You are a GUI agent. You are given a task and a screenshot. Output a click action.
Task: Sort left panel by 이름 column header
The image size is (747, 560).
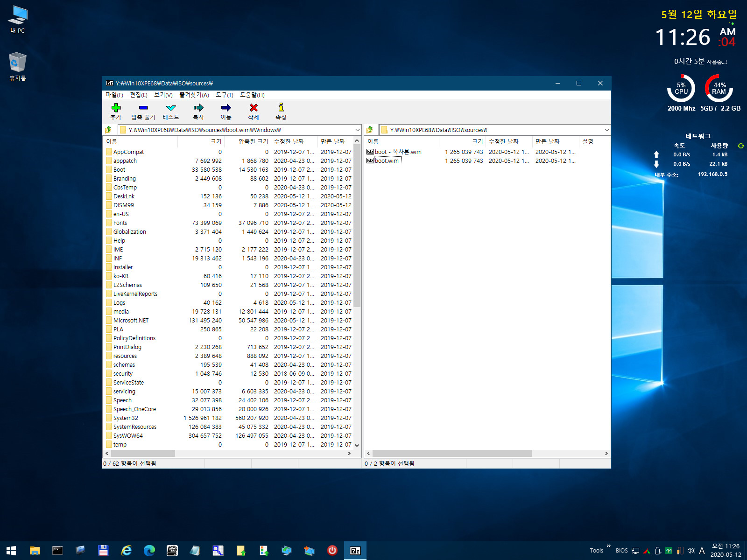pos(140,141)
